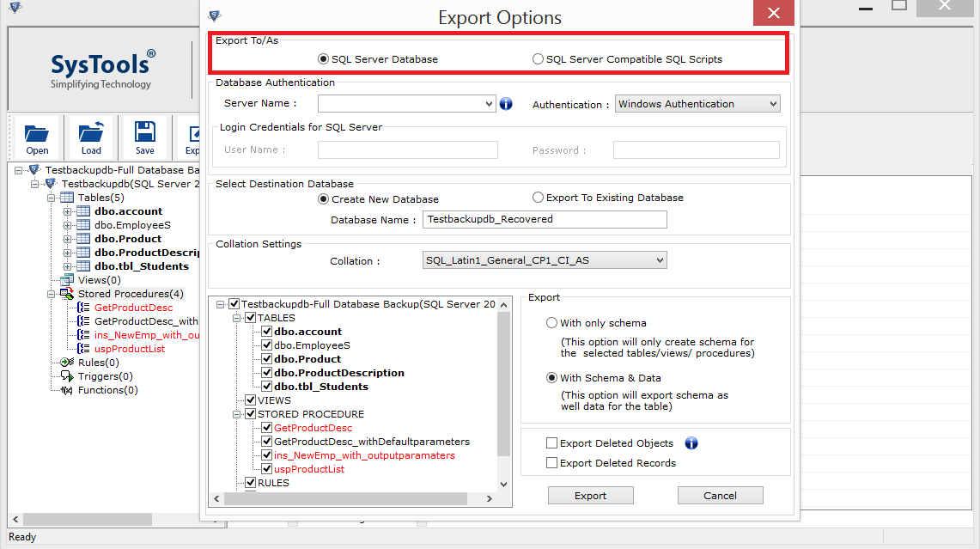Click the Password input field

point(697,150)
